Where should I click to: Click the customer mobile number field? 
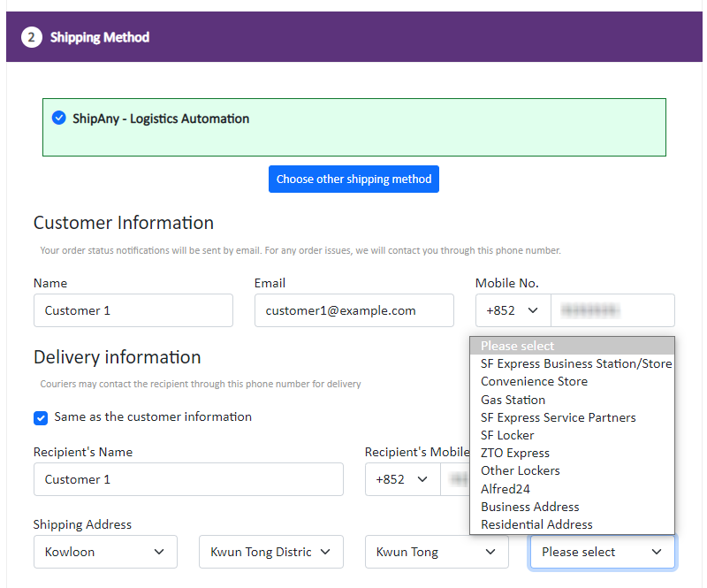click(x=612, y=310)
